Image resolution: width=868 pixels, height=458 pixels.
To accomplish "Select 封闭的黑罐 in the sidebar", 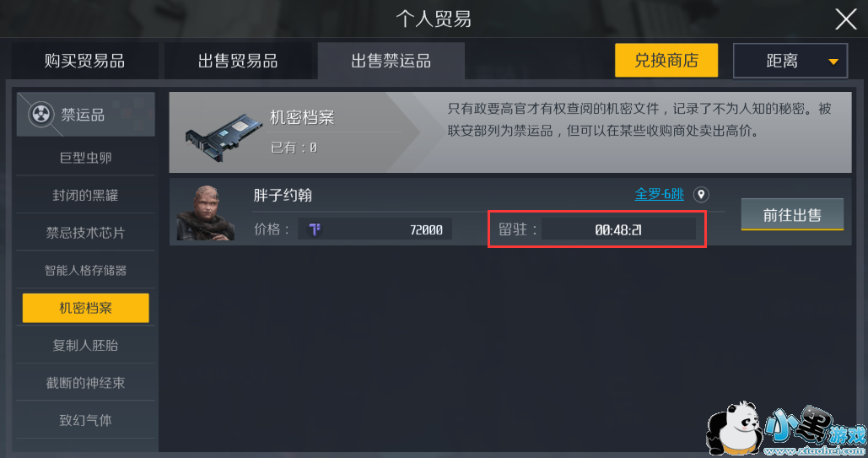I will [x=86, y=195].
